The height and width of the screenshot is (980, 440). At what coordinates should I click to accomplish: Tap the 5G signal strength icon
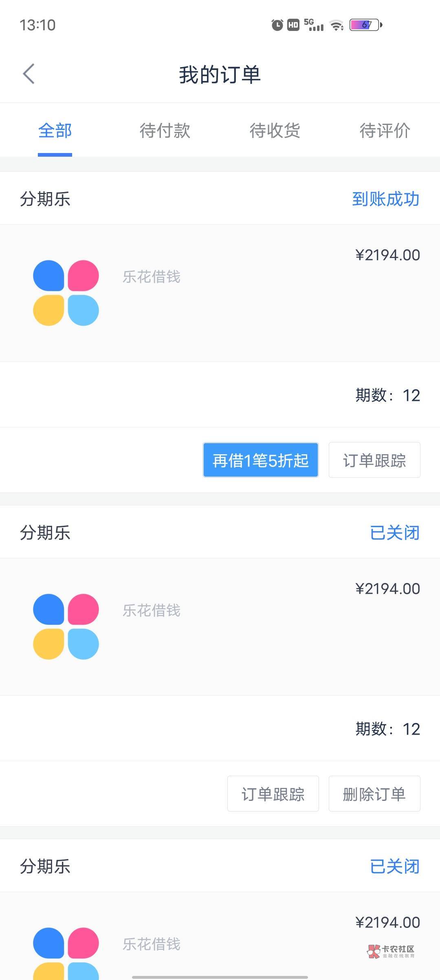pyautogui.click(x=314, y=25)
